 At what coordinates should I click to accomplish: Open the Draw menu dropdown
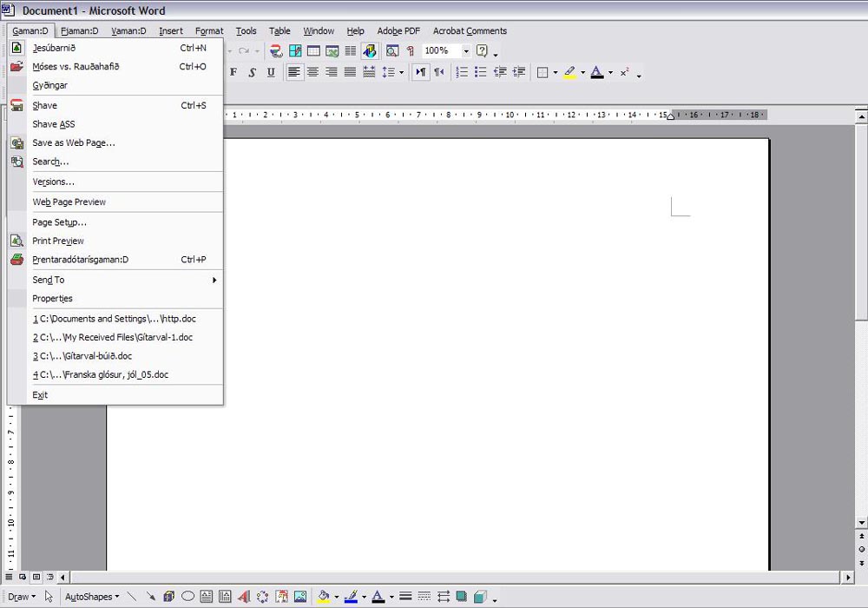click(x=22, y=597)
